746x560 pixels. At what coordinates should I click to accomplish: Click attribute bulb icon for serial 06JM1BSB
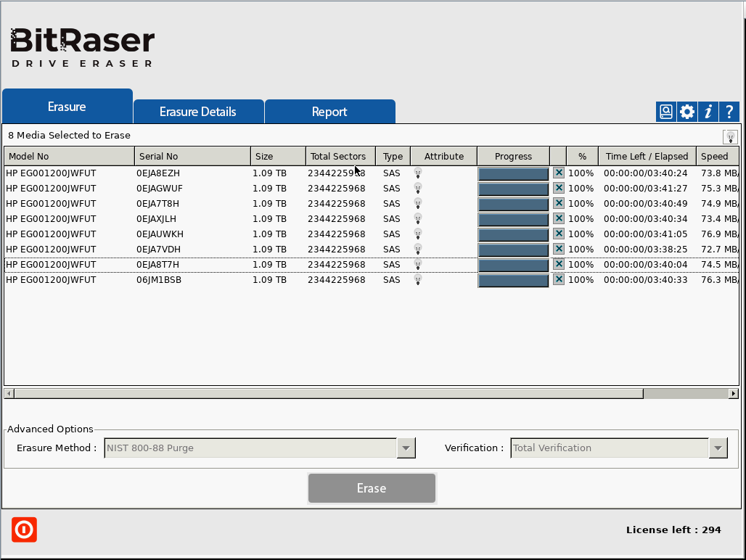coord(418,279)
